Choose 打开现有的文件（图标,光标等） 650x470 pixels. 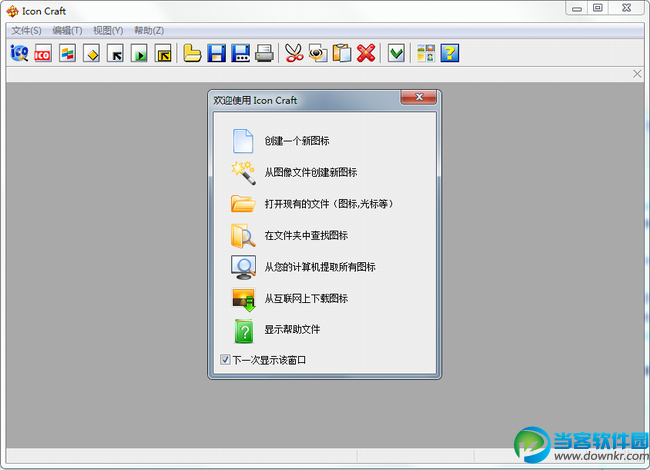329,204
